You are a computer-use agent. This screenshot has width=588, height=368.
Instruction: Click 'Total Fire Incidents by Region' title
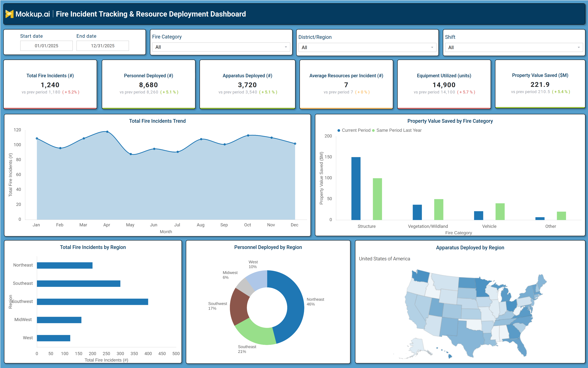coord(93,247)
